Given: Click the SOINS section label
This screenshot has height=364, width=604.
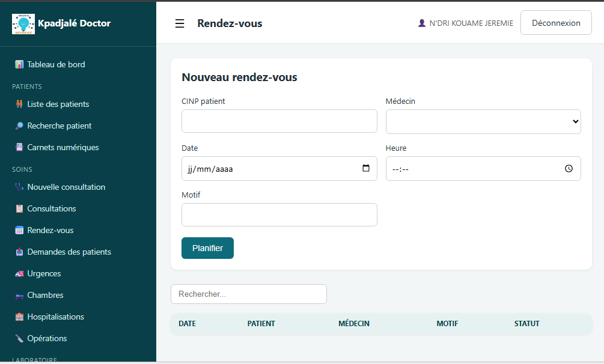Looking at the screenshot, I should tap(22, 169).
